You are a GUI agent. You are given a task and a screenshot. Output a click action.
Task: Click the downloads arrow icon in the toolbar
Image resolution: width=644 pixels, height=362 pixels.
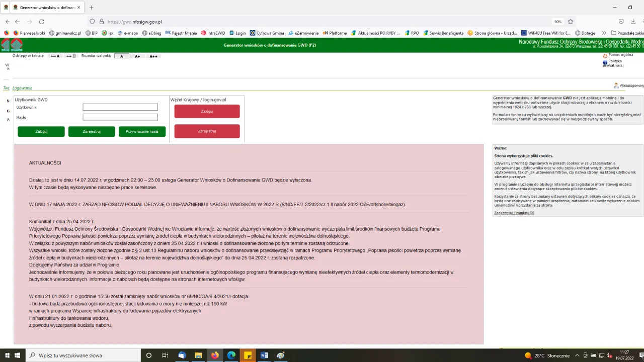[632, 22]
